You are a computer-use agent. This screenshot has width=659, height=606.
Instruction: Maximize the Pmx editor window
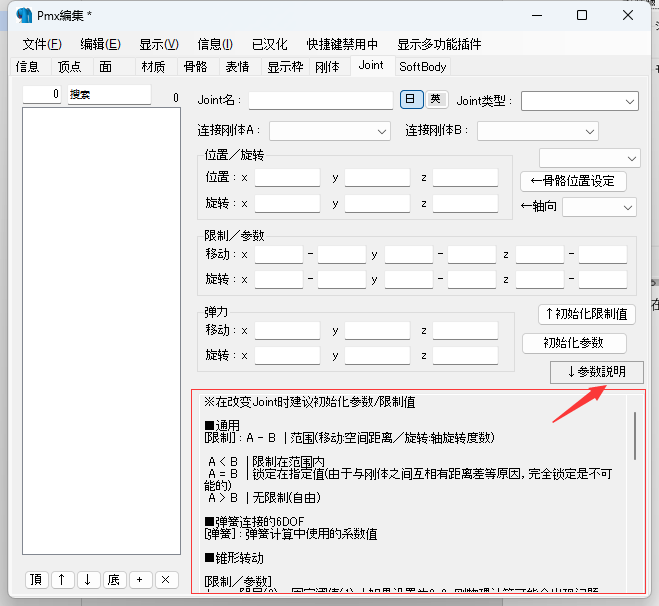(x=582, y=15)
